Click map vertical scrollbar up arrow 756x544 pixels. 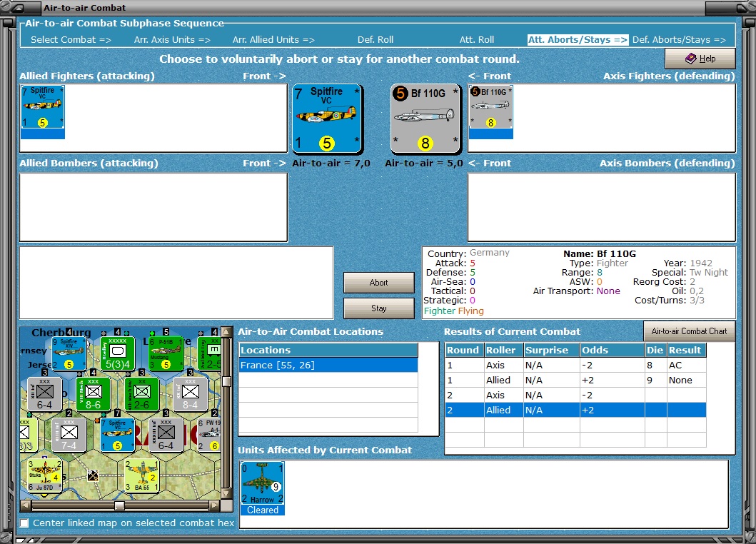point(226,332)
